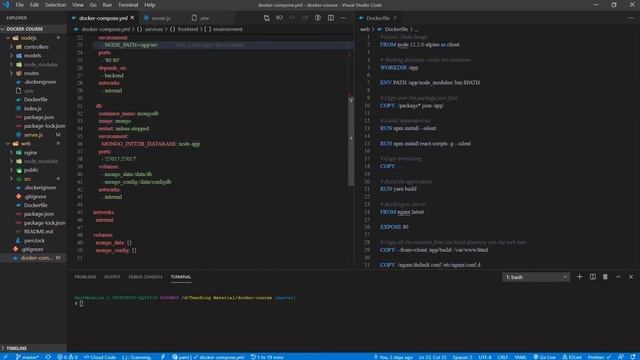Screen dimensions: 640x360
Task: Synchronize changes via status bar sync icon
Action: pos(48,357)
